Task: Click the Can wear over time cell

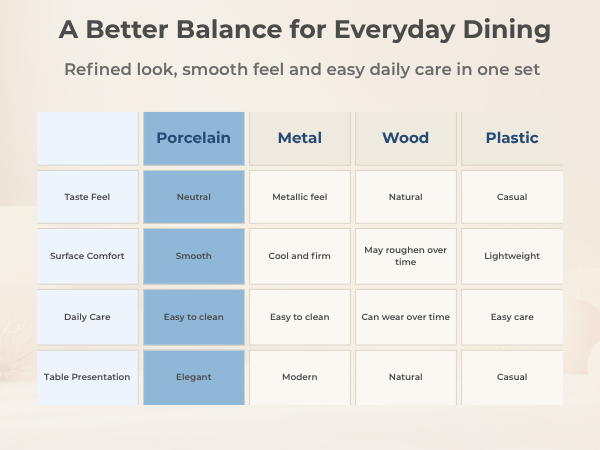Action: pos(406,317)
